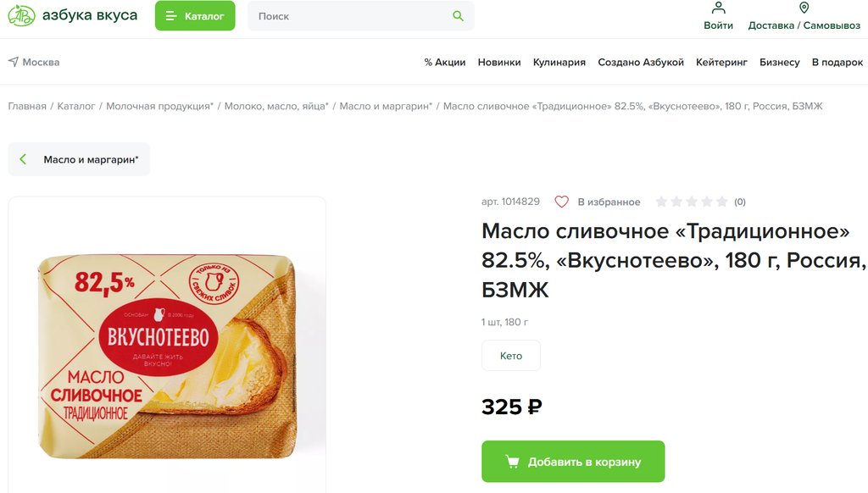Rate the product with the first star

[x=661, y=202]
